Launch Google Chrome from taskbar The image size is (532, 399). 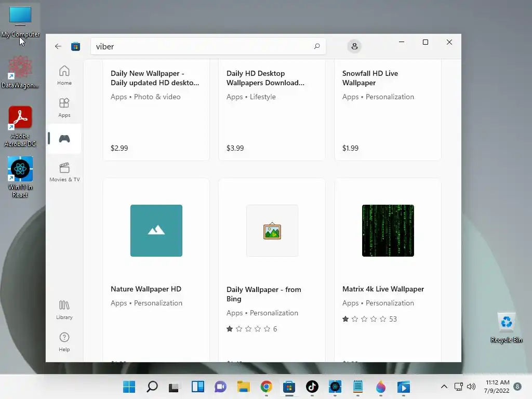(267, 387)
